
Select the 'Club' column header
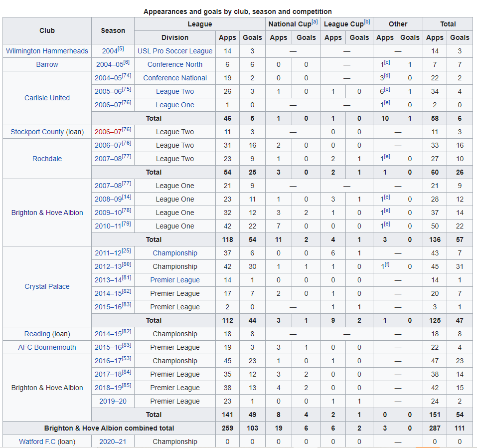(x=47, y=30)
